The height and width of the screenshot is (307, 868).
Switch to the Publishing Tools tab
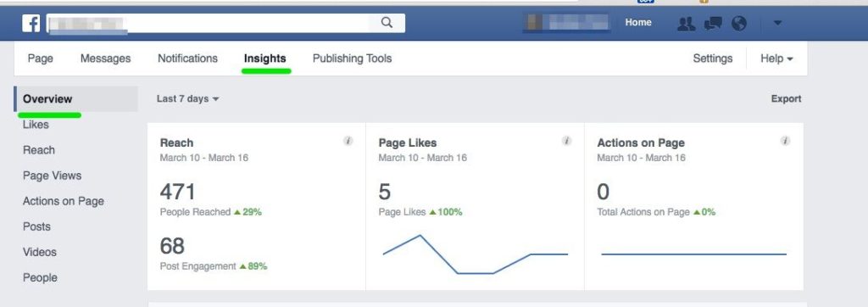coord(352,59)
